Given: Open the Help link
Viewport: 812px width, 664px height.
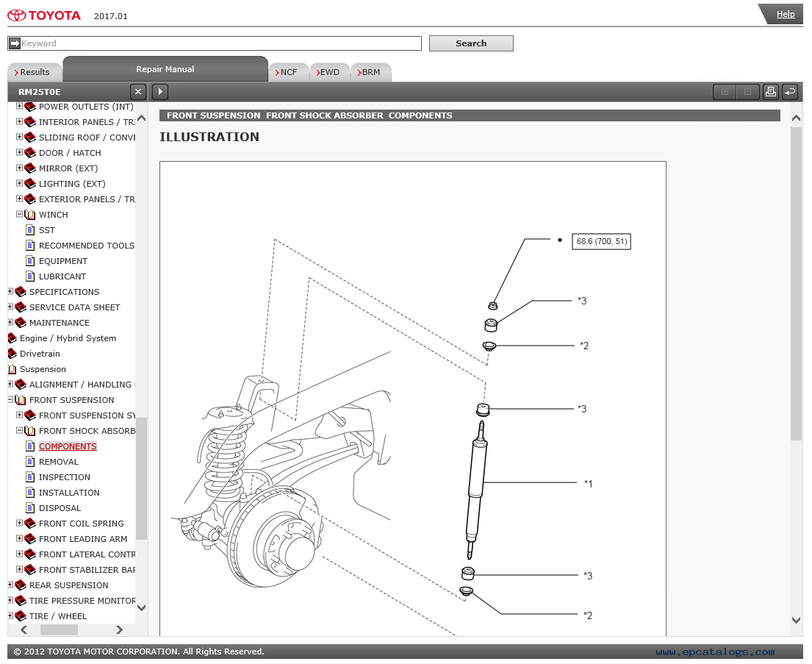Looking at the screenshot, I should [785, 15].
